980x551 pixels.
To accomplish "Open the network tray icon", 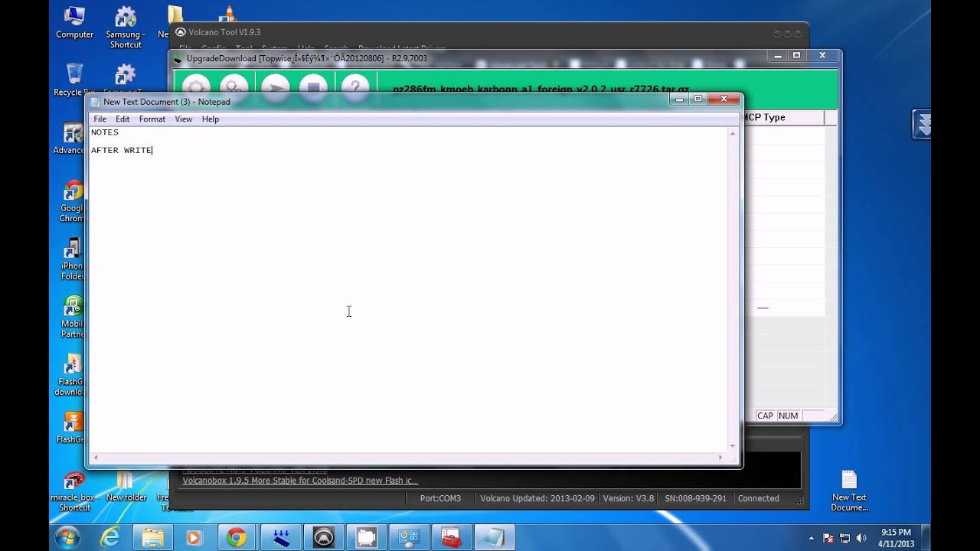I will click(844, 538).
